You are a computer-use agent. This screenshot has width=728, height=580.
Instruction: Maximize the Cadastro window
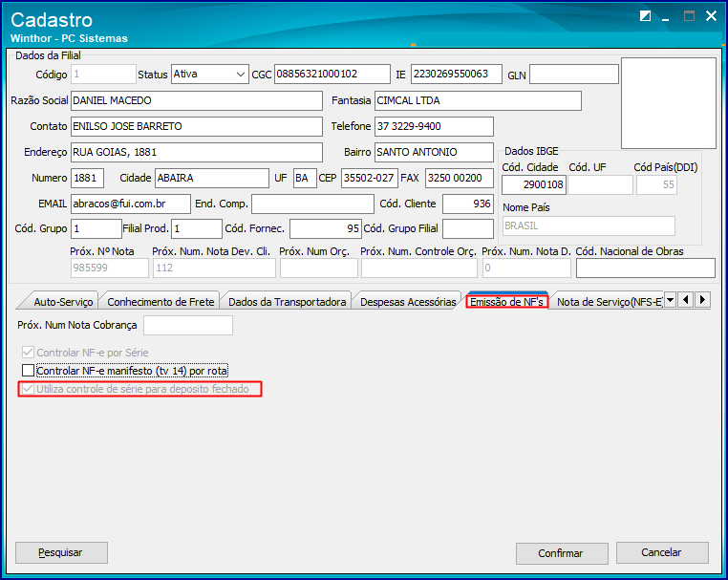689,16
